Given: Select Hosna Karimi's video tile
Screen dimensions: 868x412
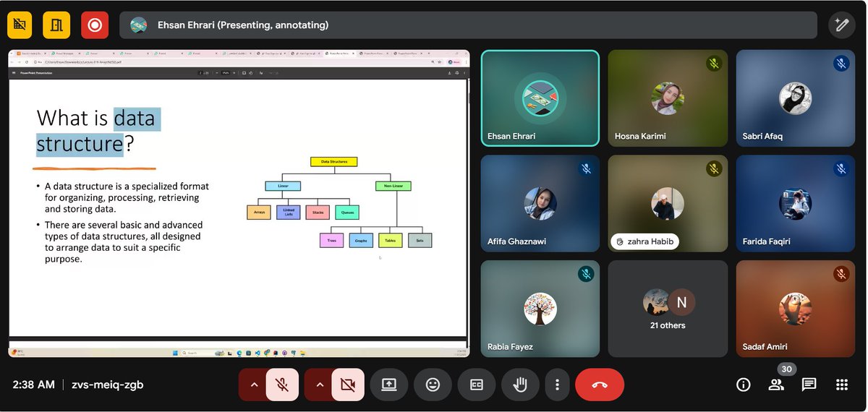Looking at the screenshot, I should [x=668, y=98].
